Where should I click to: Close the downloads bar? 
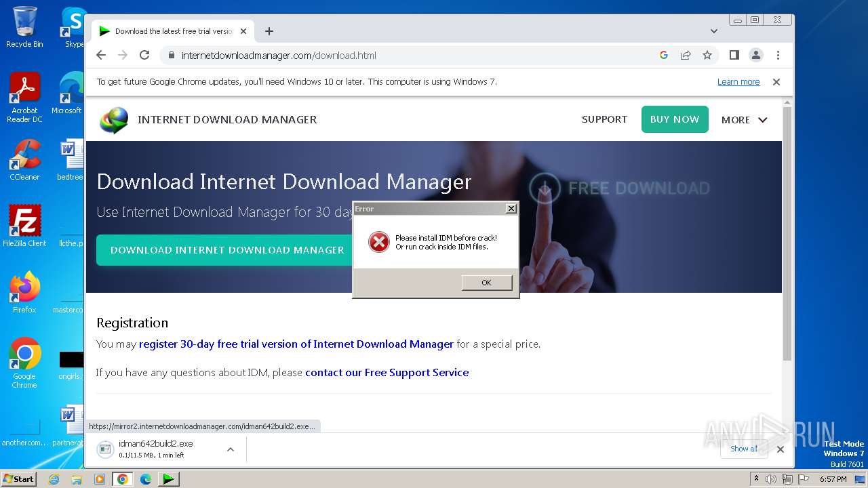point(781,449)
